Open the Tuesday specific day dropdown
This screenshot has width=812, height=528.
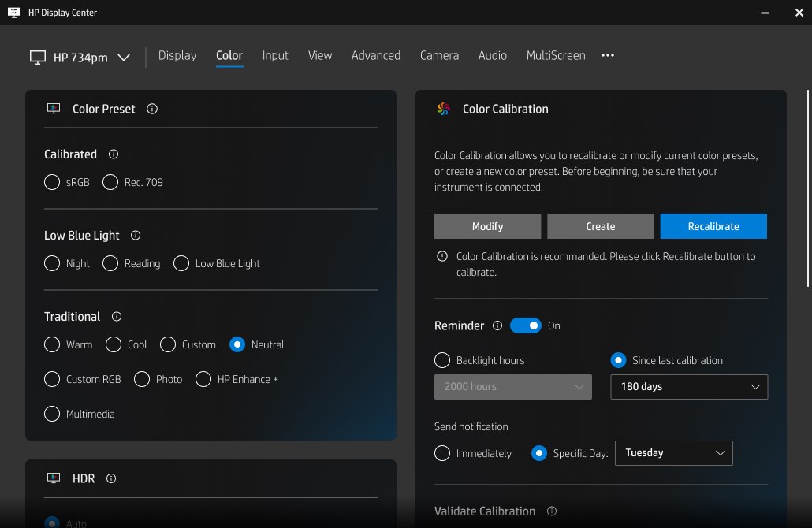(x=673, y=453)
